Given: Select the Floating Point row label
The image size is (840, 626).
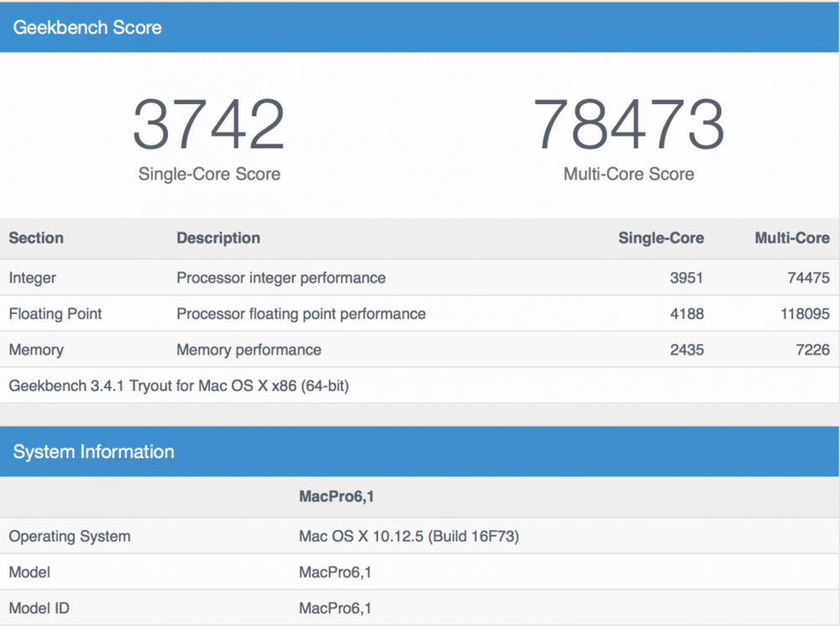Looking at the screenshot, I should (x=55, y=313).
